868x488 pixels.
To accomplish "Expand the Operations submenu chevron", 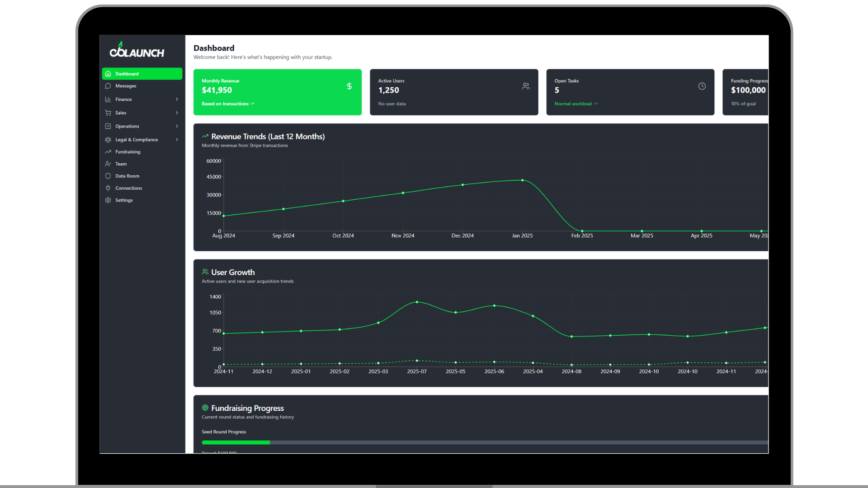I will (x=177, y=126).
